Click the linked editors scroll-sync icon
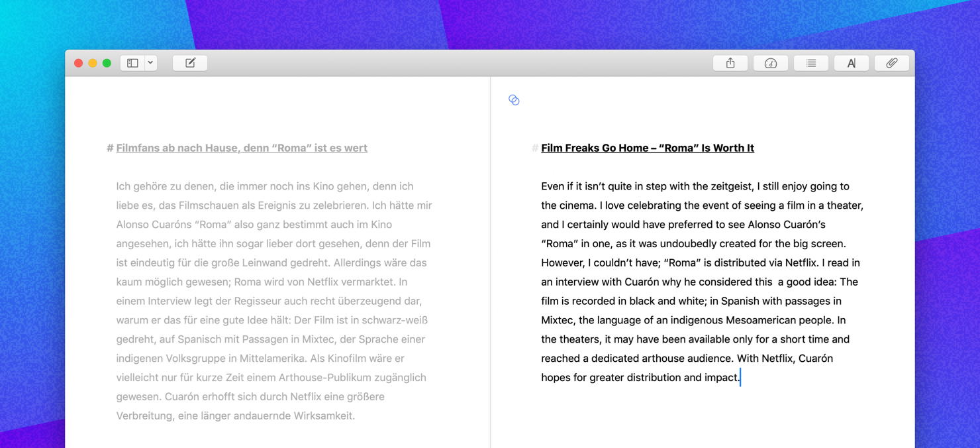Image resolution: width=980 pixels, height=448 pixels. coord(514,100)
